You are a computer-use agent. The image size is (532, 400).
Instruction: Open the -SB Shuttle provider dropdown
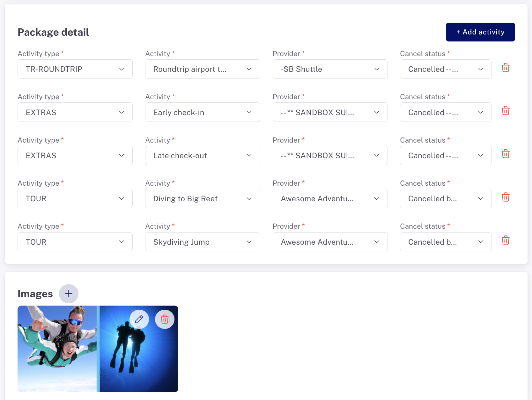[x=330, y=69]
